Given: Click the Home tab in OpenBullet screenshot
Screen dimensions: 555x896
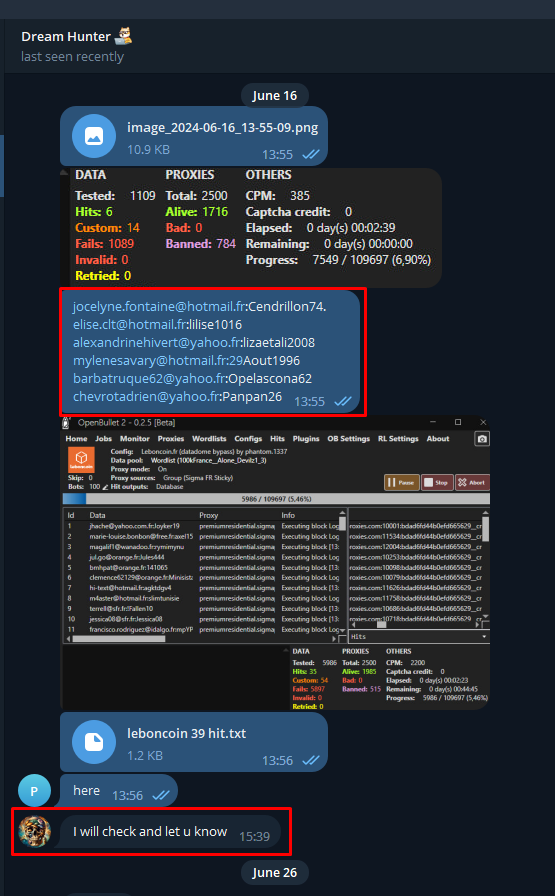Looking at the screenshot, I should (76, 439).
